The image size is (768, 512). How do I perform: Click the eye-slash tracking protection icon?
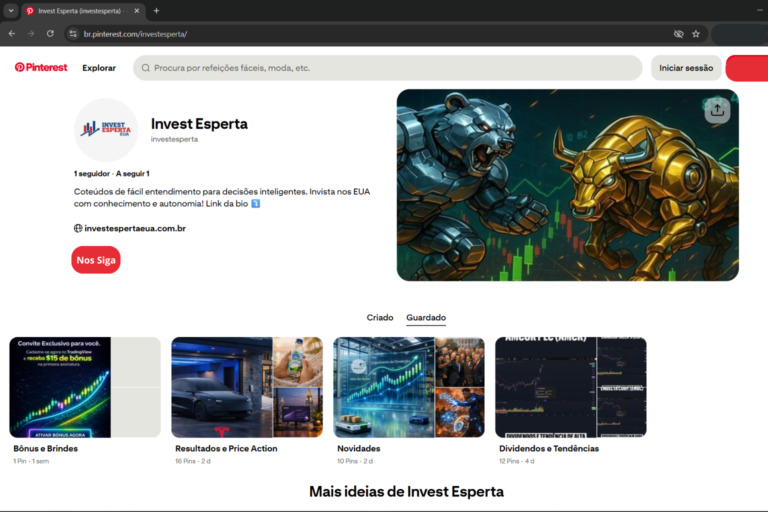pos(678,34)
